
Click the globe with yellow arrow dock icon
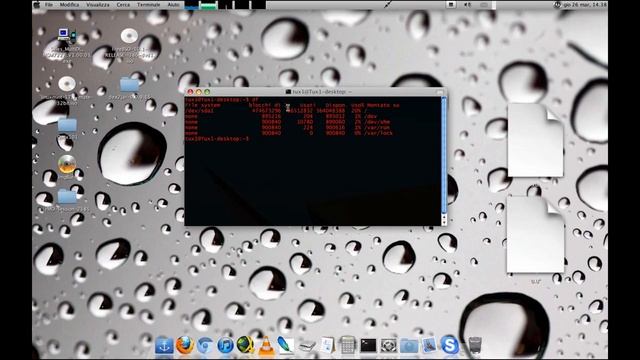(x=246, y=345)
